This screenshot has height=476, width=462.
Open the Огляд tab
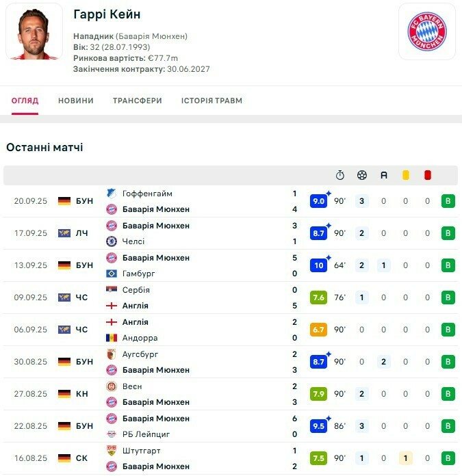pos(25,101)
